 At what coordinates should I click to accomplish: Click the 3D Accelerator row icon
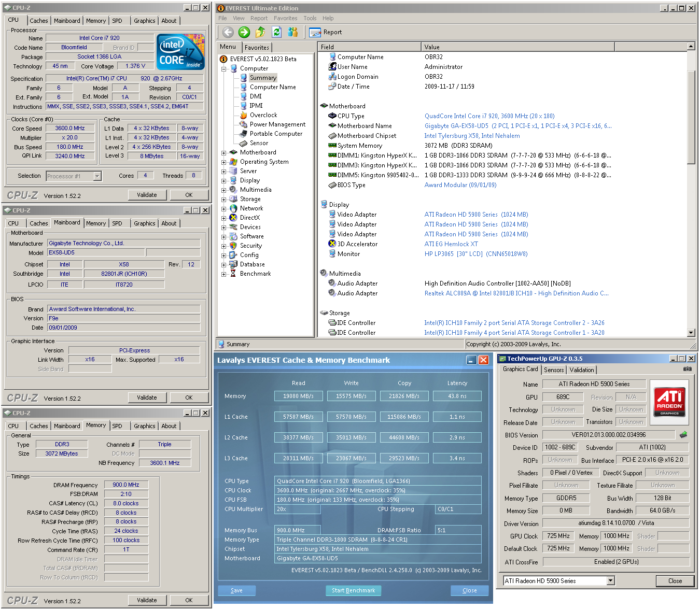(332, 244)
